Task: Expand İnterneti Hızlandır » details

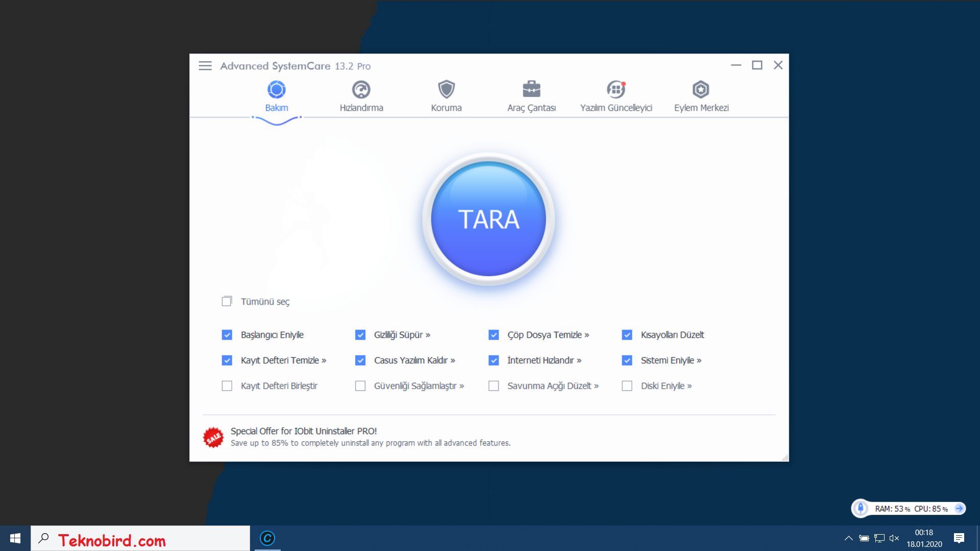Action: (x=579, y=361)
